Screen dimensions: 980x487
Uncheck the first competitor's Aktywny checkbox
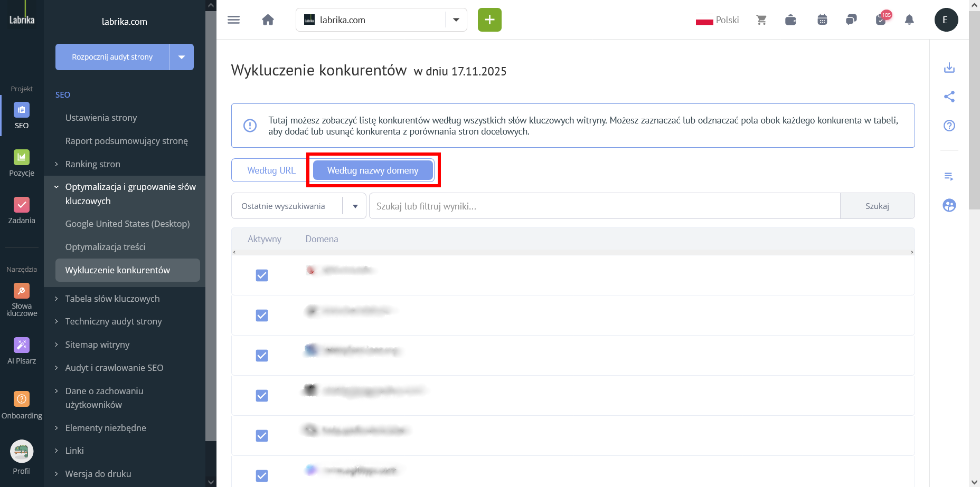(262, 275)
